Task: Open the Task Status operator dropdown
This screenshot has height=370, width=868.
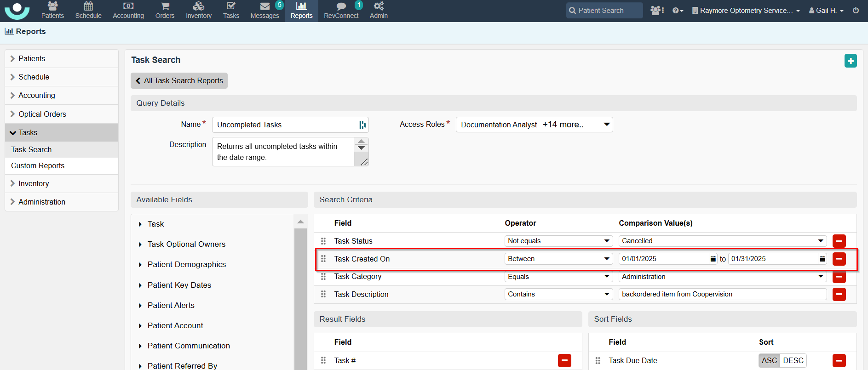Action: (558, 241)
